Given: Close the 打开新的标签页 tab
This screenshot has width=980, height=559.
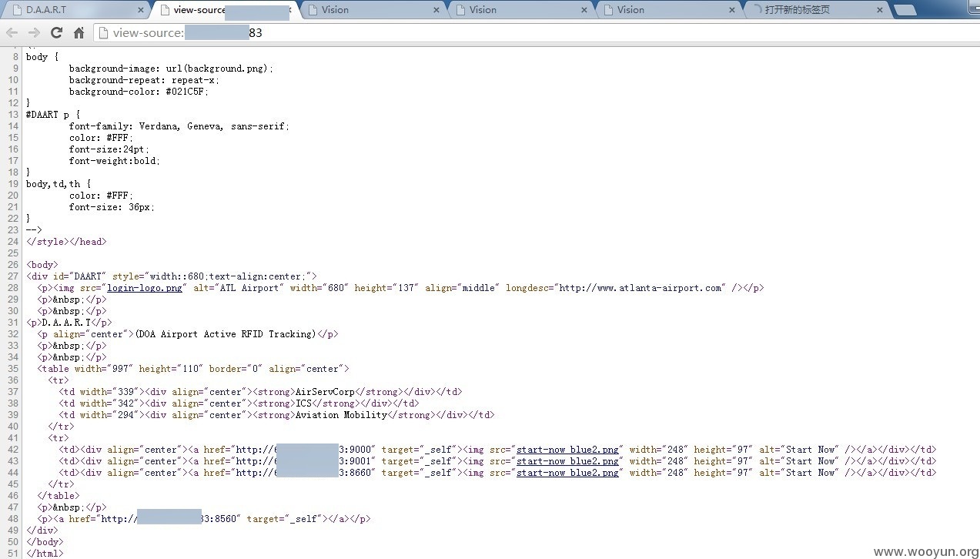Looking at the screenshot, I should 880,10.
